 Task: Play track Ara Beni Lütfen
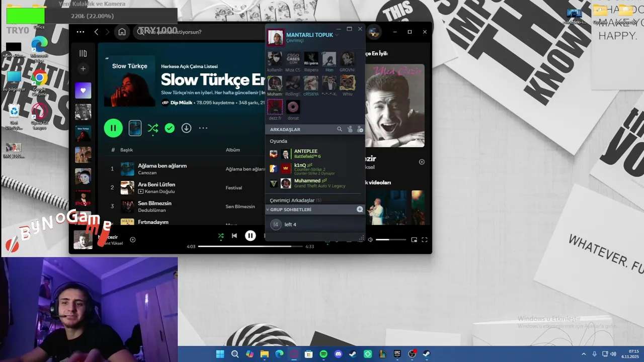pos(156,185)
